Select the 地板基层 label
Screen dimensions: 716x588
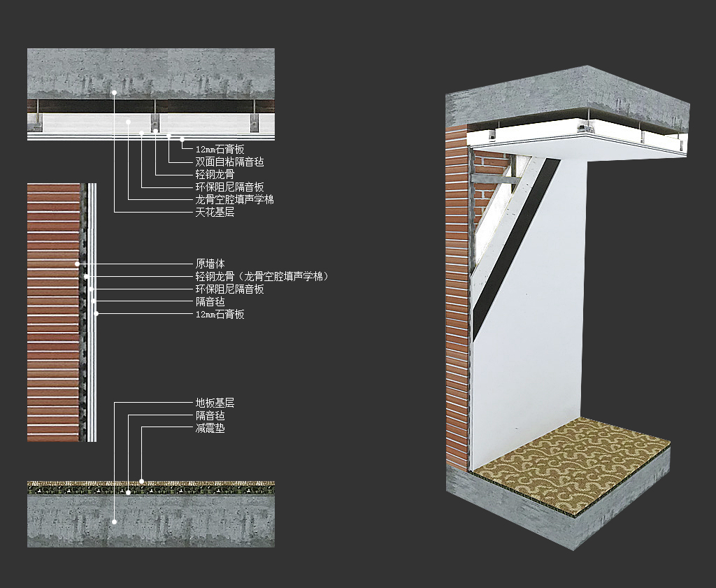215,403
